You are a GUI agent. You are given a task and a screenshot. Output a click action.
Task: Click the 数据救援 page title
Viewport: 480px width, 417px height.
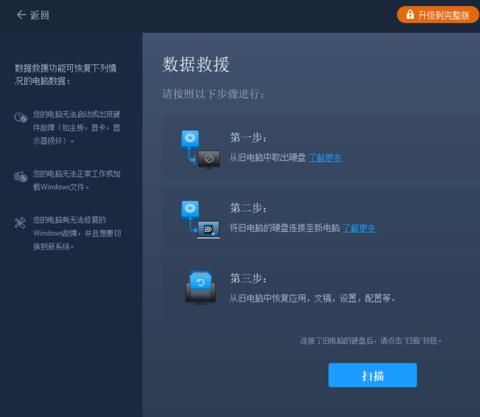pyautogui.click(x=196, y=64)
